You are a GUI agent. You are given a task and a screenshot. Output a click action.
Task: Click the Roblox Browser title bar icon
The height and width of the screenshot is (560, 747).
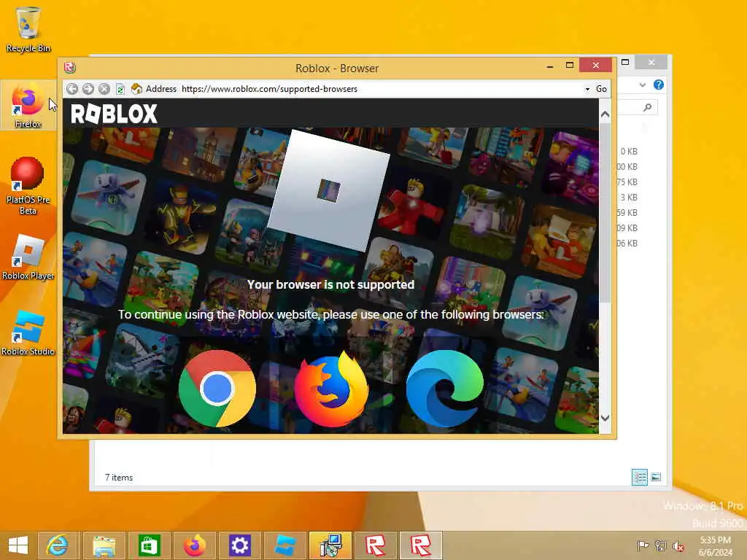[70, 68]
